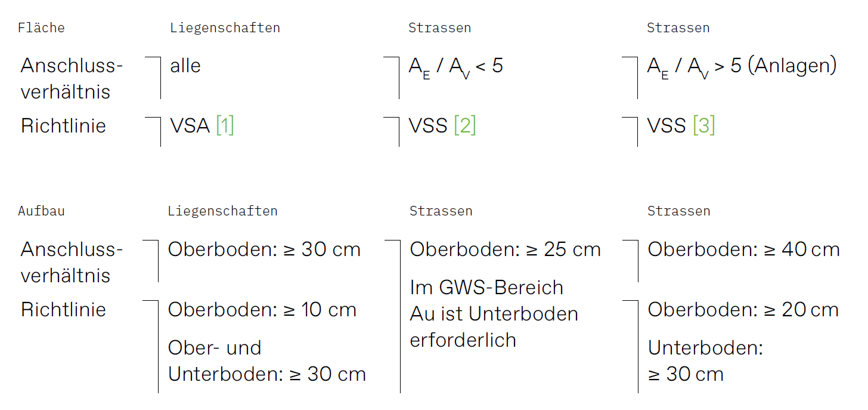Click the 'Aufbau' section heading
This screenshot has height=410, width=868.
point(41,211)
